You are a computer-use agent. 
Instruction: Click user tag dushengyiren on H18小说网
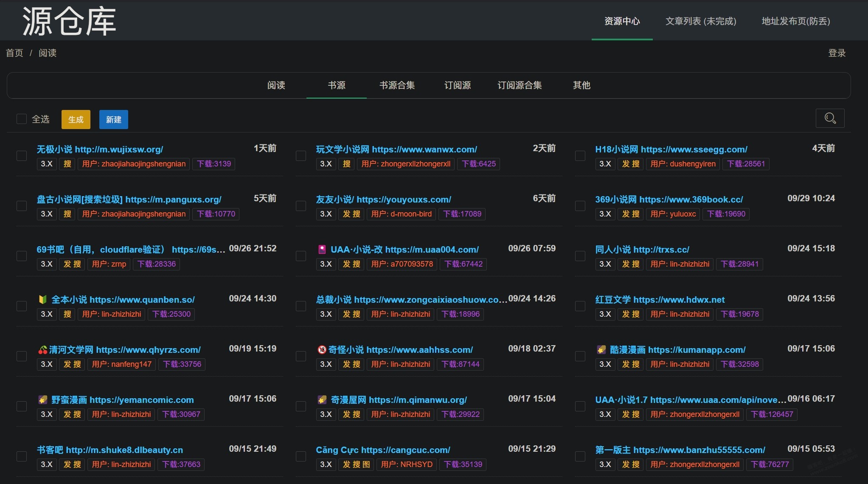pyautogui.click(x=683, y=164)
